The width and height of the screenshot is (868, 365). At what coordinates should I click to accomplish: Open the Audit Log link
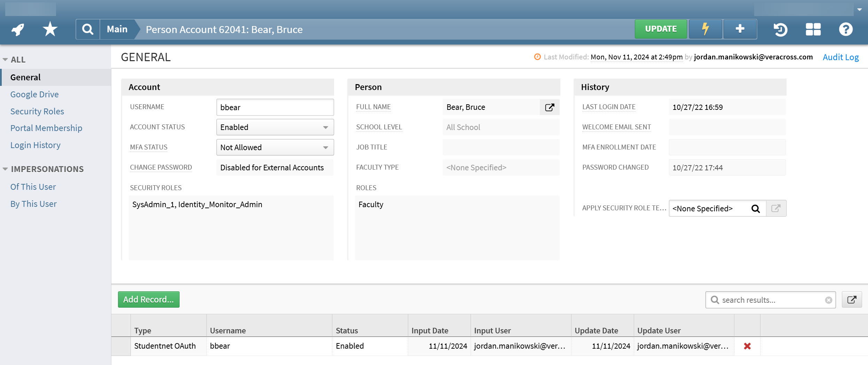click(841, 57)
